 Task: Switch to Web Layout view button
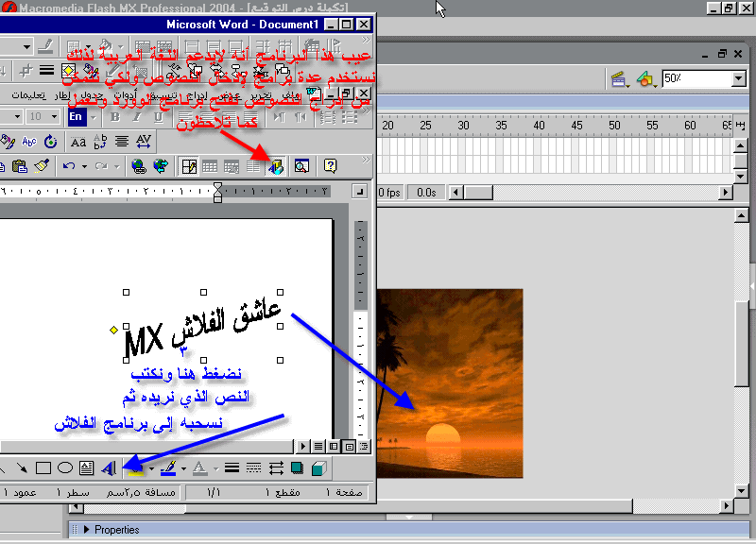[x=334, y=447]
